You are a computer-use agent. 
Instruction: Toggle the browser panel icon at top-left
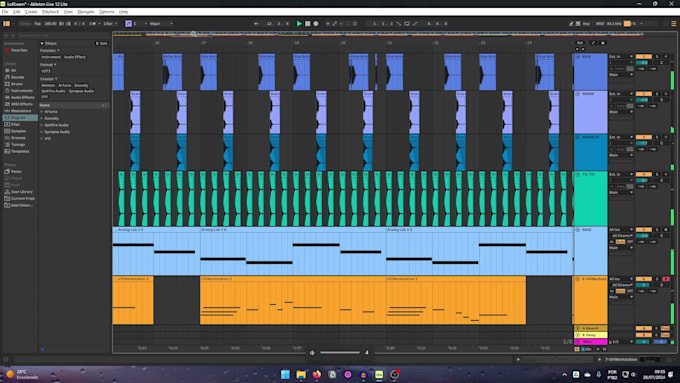pos(7,23)
